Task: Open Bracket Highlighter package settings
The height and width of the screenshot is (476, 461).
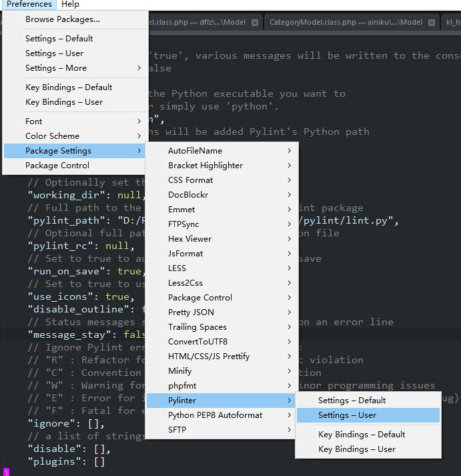Action: click(205, 166)
